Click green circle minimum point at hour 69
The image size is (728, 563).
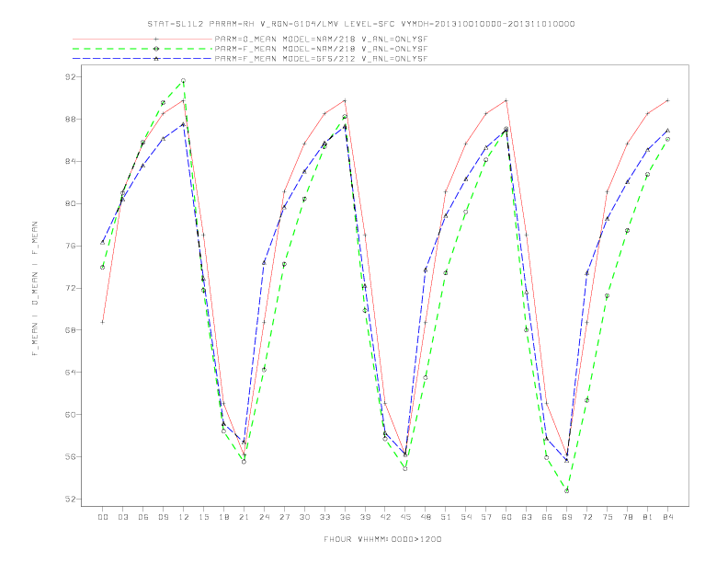tap(567, 491)
